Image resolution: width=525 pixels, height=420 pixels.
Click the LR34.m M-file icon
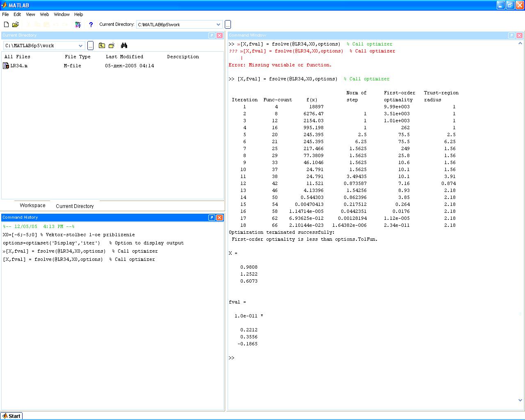6,66
